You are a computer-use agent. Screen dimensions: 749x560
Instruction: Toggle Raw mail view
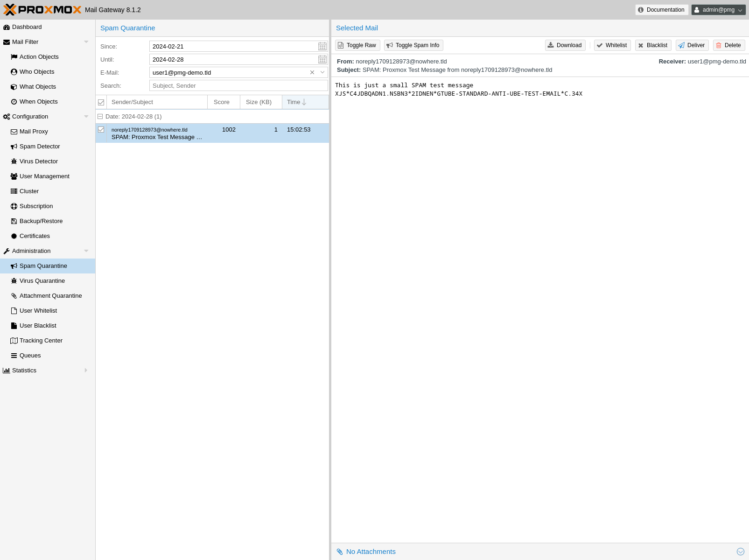point(357,45)
